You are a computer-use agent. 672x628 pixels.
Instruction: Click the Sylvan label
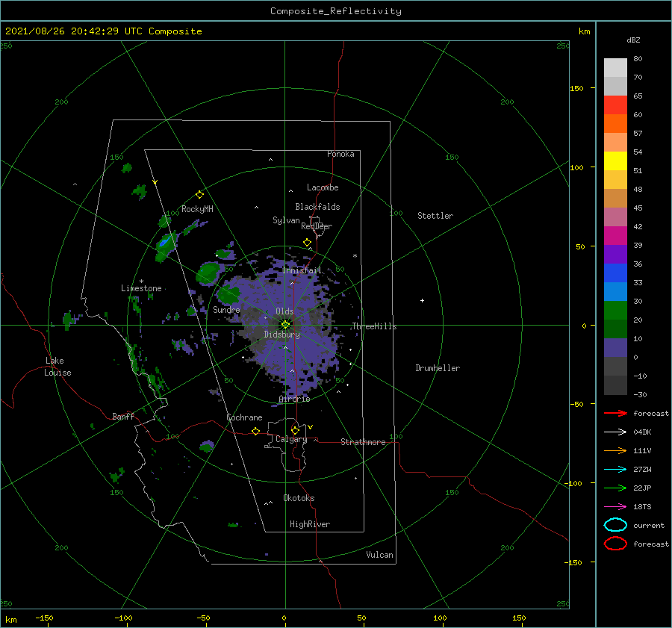point(286,220)
